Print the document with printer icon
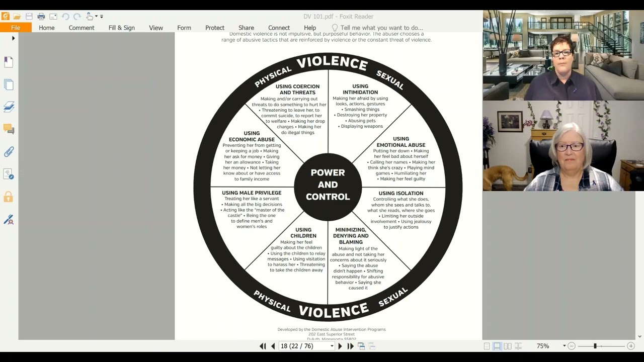644x362 pixels. 41,16
